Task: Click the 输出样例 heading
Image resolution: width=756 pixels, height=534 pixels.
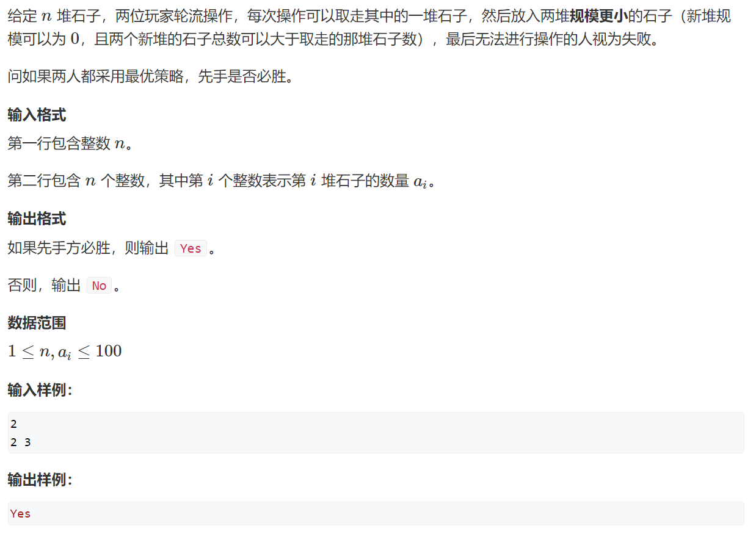Action: pos(40,480)
